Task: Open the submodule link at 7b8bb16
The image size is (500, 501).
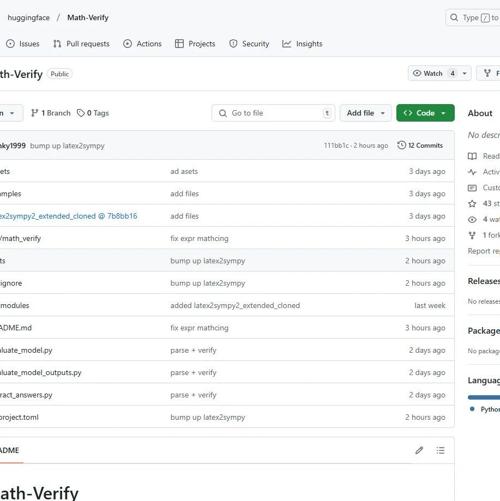Action: click(x=68, y=216)
